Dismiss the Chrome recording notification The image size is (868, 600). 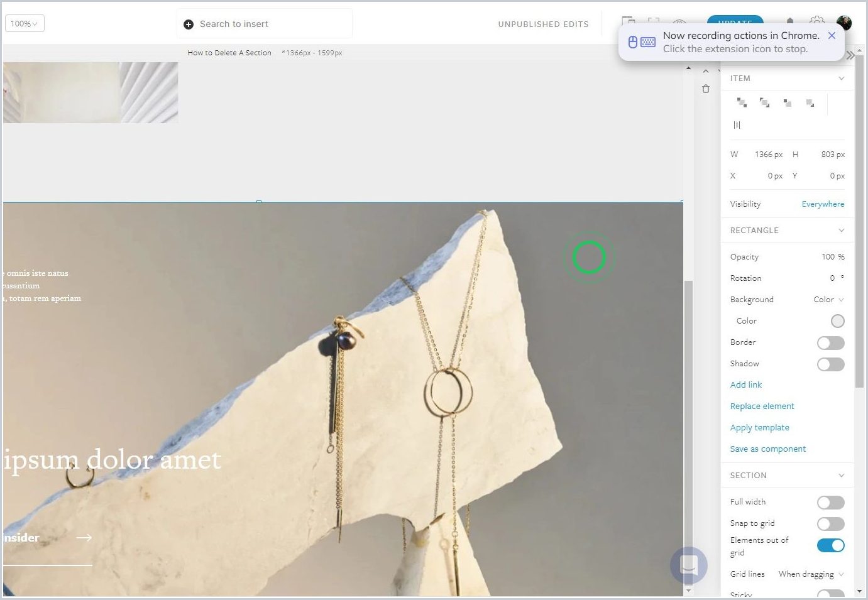[832, 36]
